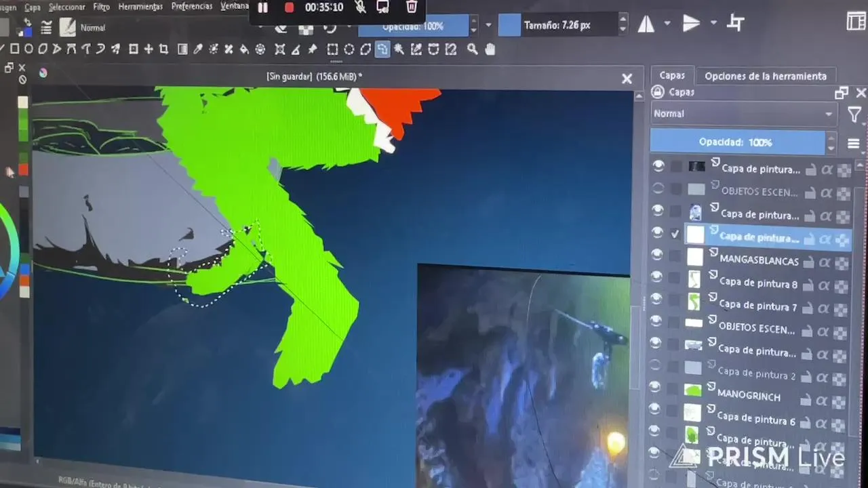Image resolution: width=868 pixels, height=488 pixels.
Task: Select the Rectangle shape tool
Action: [x=14, y=49]
